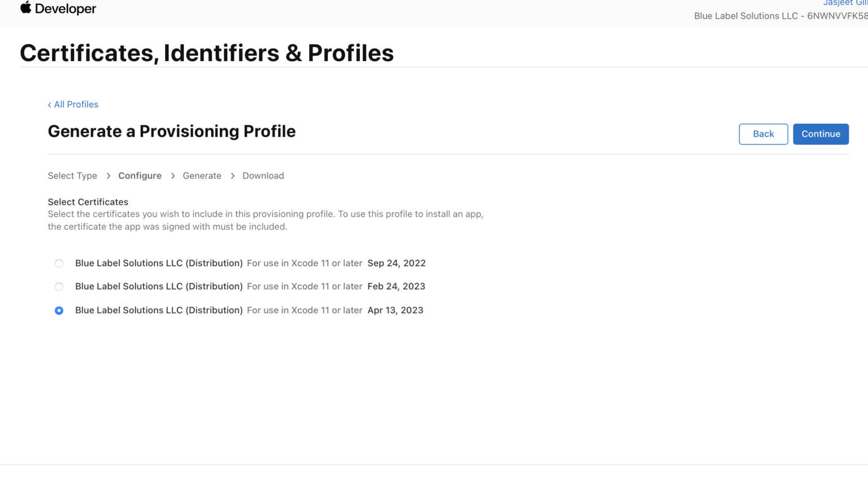Image resolution: width=868 pixels, height=477 pixels.
Task: Open the Download step in the breadcrumb
Action: point(263,176)
